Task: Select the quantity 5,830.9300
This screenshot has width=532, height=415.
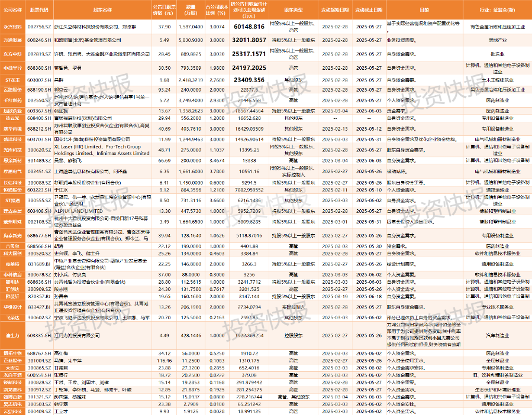Action: point(191,40)
